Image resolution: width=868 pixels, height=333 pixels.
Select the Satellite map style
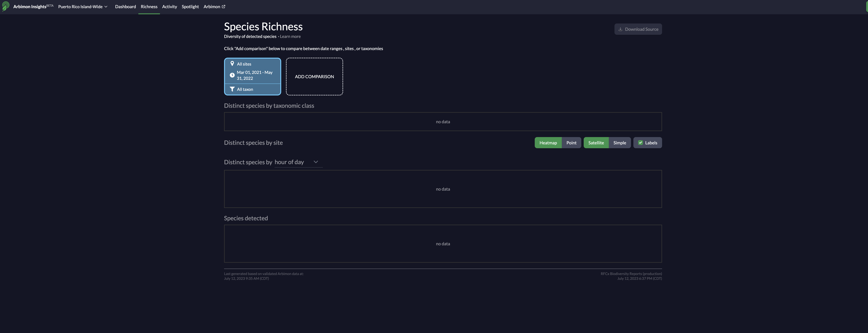pos(596,143)
